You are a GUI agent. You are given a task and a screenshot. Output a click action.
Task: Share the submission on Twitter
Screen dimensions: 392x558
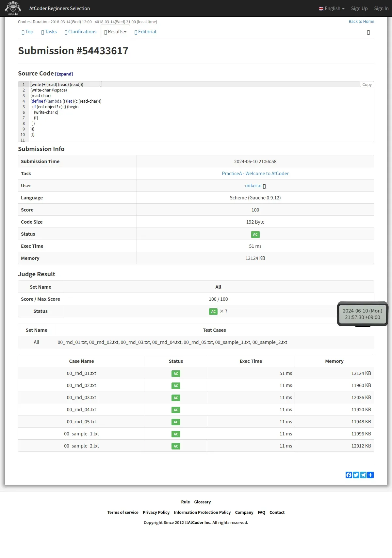click(x=356, y=475)
